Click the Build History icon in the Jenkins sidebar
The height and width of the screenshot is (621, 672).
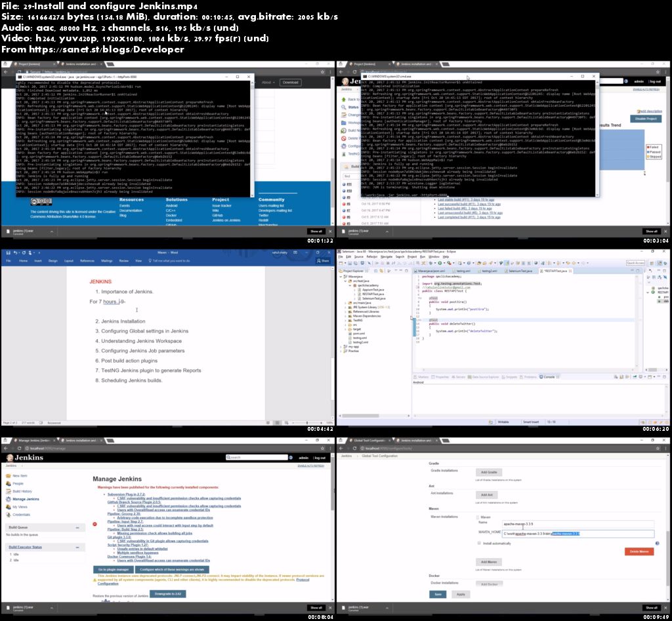point(9,491)
